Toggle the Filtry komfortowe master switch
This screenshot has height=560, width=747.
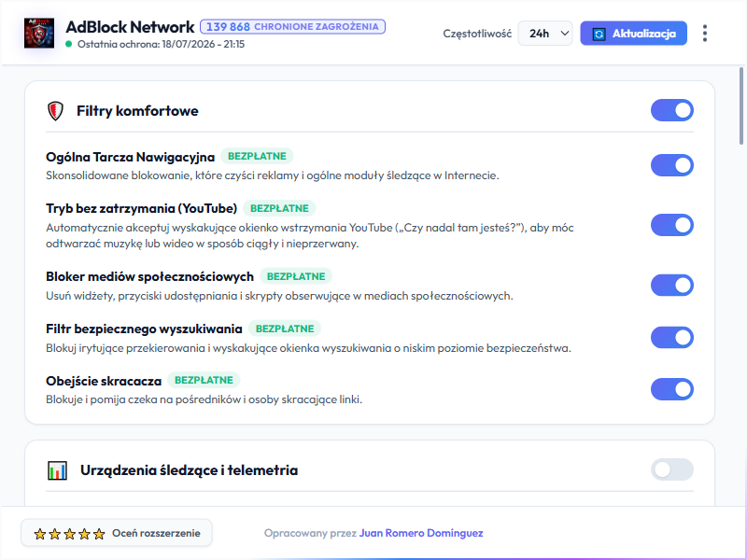click(671, 110)
